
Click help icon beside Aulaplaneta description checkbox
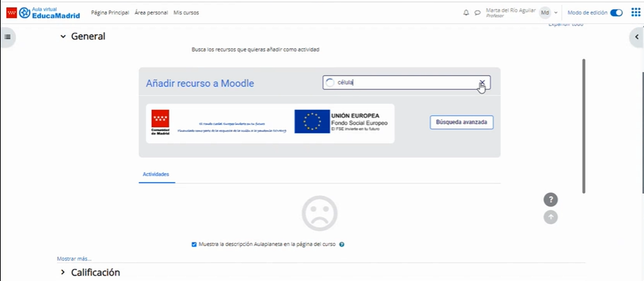[342, 245]
